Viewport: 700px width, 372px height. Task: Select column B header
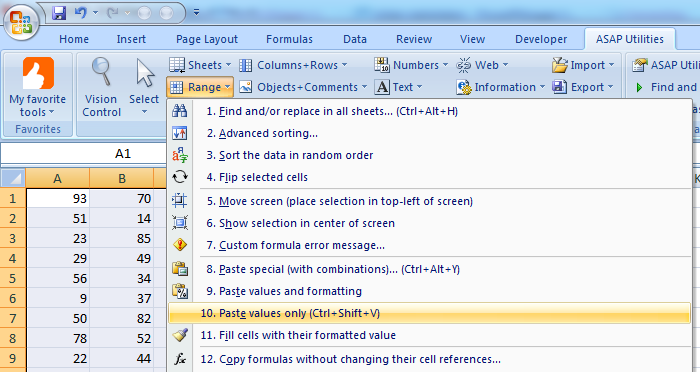(121, 179)
